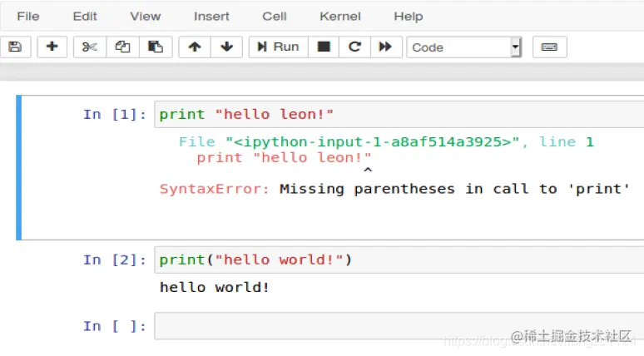Interrupt the kernel with the stop square icon
The image size is (644, 356).
323,47
